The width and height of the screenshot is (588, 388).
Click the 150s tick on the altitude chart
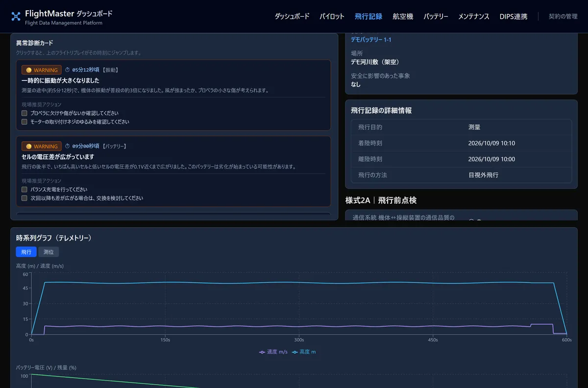point(165,339)
